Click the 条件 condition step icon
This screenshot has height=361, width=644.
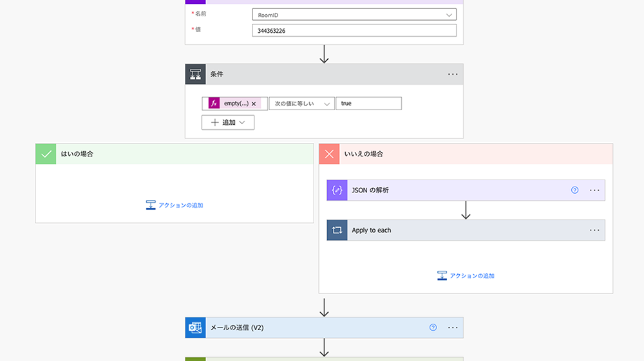click(x=196, y=74)
